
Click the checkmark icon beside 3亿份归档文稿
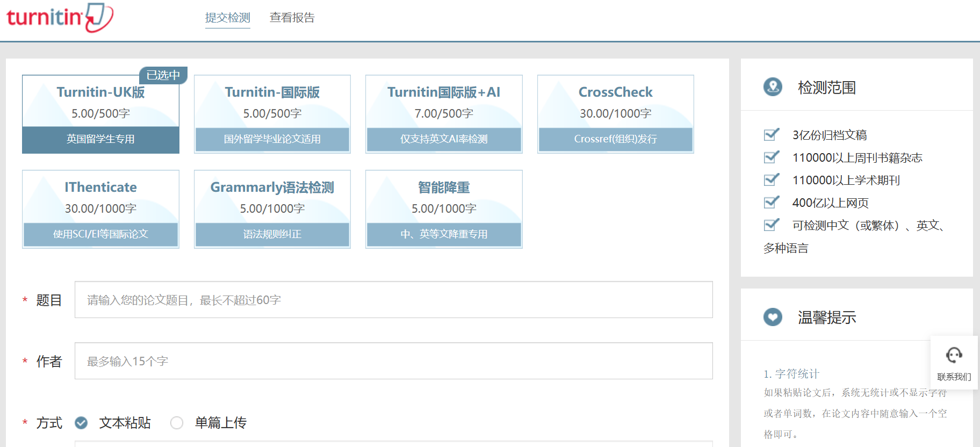click(772, 134)
